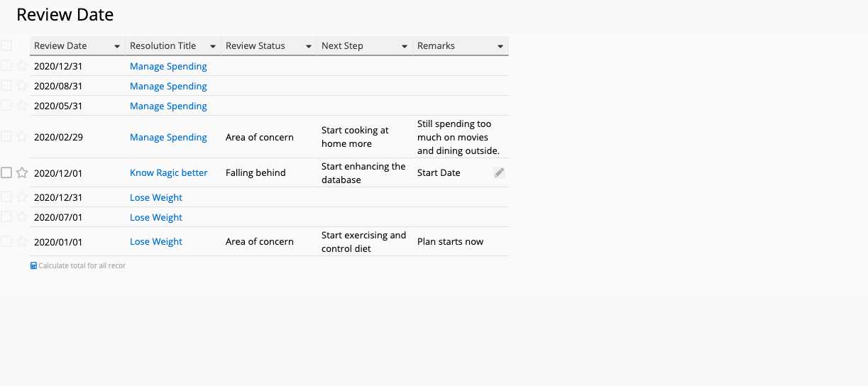Star the 2020/07/01 Lose Weight row
This screenshot has width=868, height=386.
tap(22, 216)
